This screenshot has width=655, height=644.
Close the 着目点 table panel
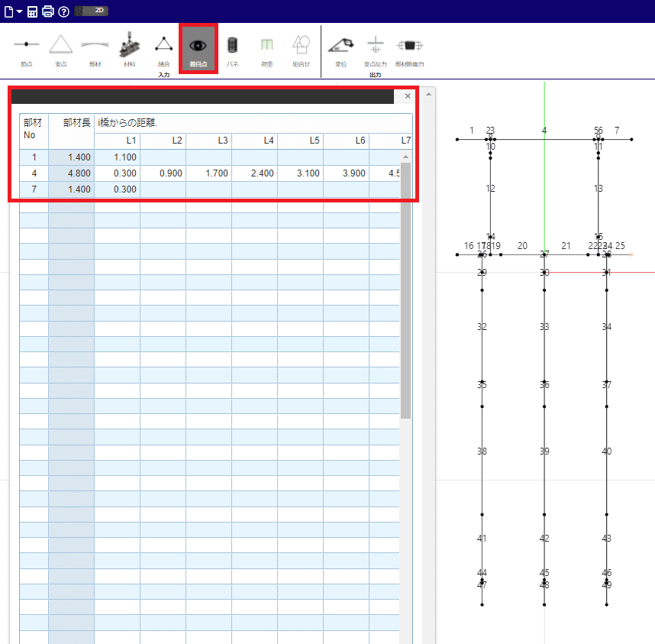tap(408, 96)
